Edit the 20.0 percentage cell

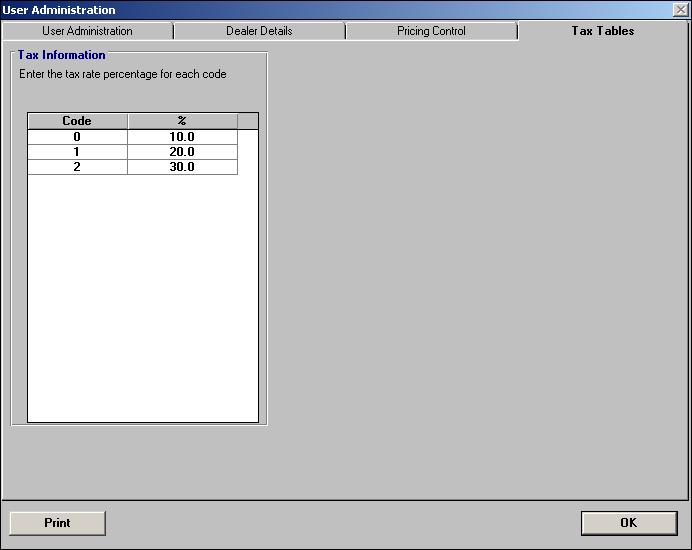[x=182, y=152]
